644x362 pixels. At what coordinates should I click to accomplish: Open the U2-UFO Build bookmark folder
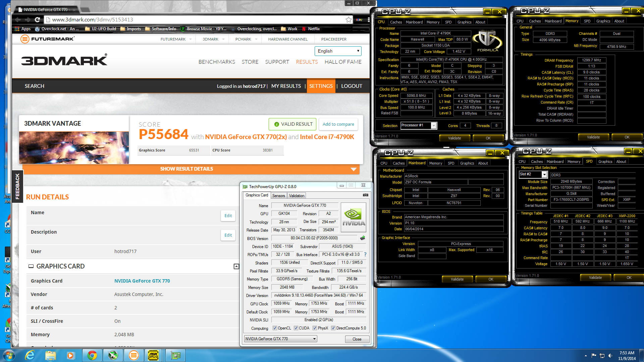coord(101,29)
